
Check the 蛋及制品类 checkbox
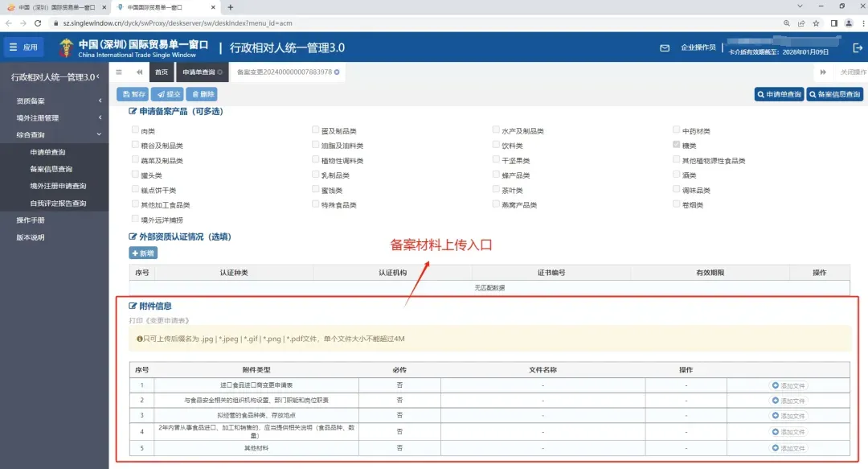point(316,130)
